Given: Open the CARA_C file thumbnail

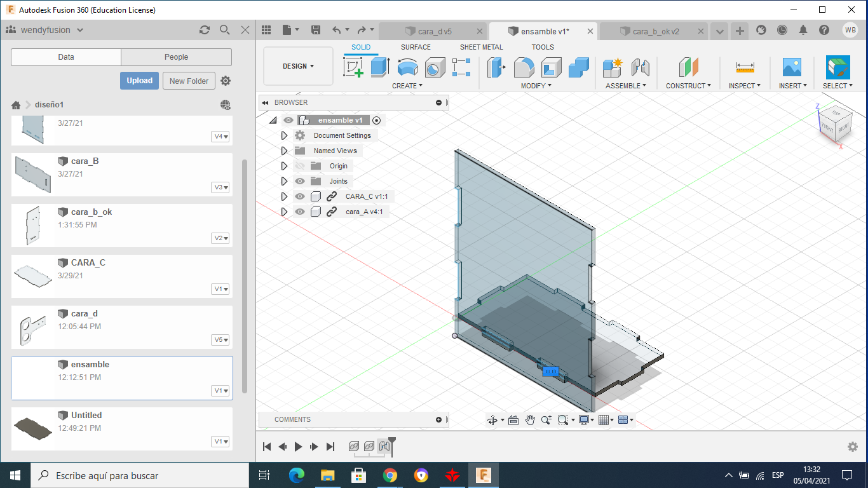Looking at the screenshot, I should (x=33, y=275).
